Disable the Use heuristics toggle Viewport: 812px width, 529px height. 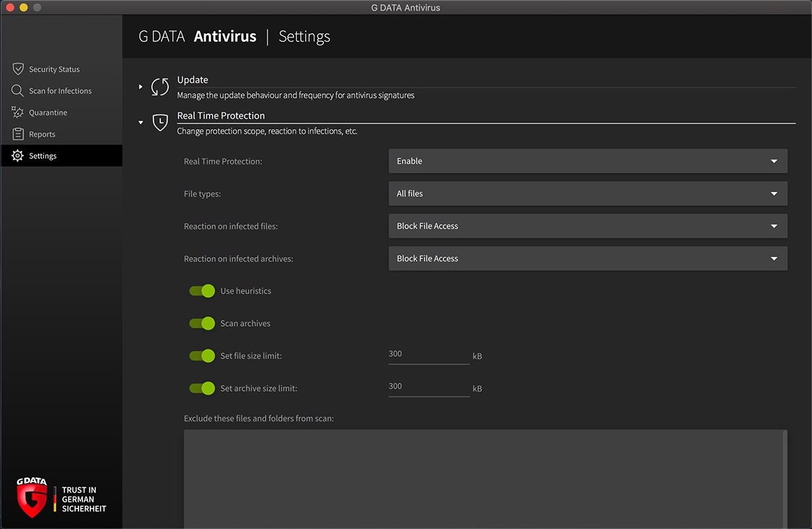[x=202, y=291]
